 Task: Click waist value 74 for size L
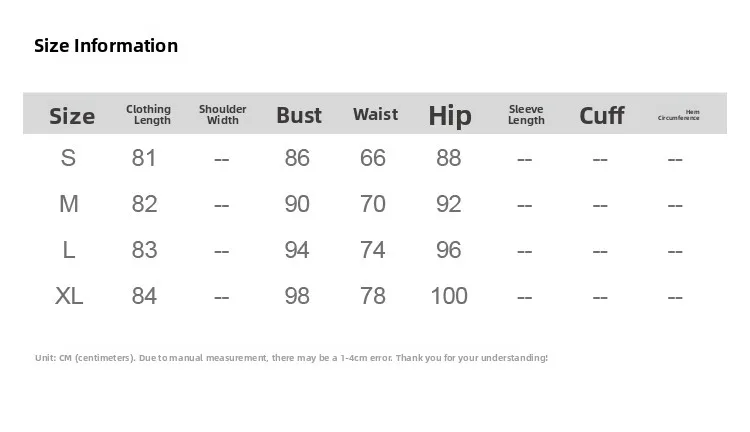(373, 250)
